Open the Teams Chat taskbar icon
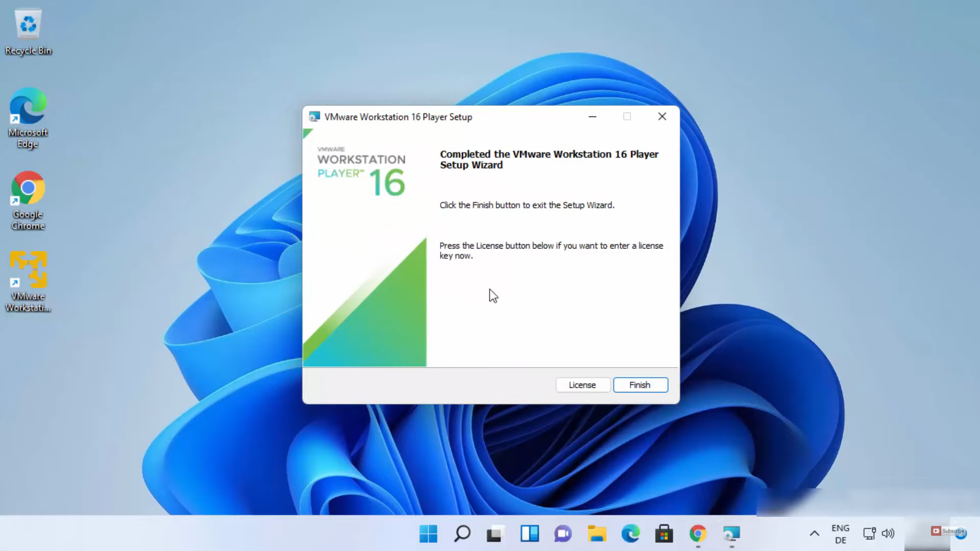Image resolution: width=980 pixels, height=551 pixels. coord(563,534)
